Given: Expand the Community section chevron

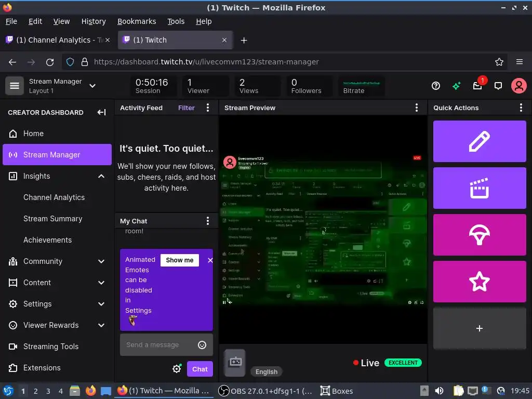Looking at the screenshot, I should click(101, 261).
